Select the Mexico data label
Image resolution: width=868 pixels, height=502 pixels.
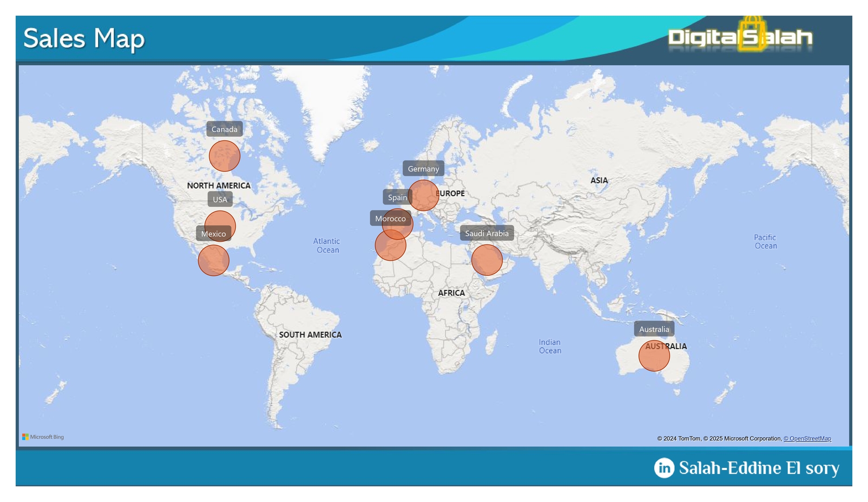213,234
